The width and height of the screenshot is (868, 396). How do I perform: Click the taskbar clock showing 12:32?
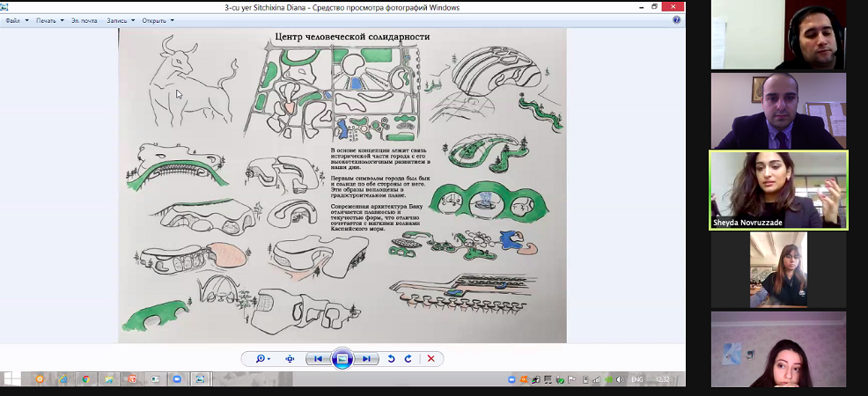(662, 379)
